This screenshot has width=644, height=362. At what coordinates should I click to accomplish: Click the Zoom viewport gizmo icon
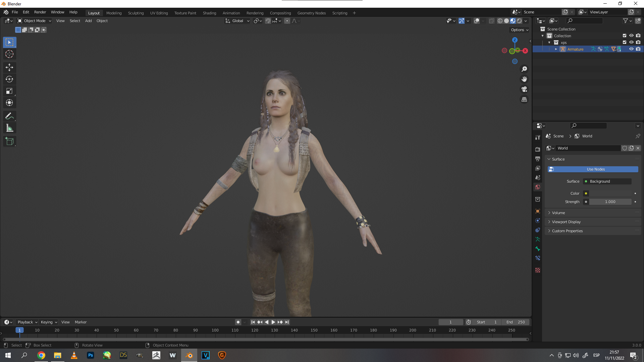tap(524, 69)
